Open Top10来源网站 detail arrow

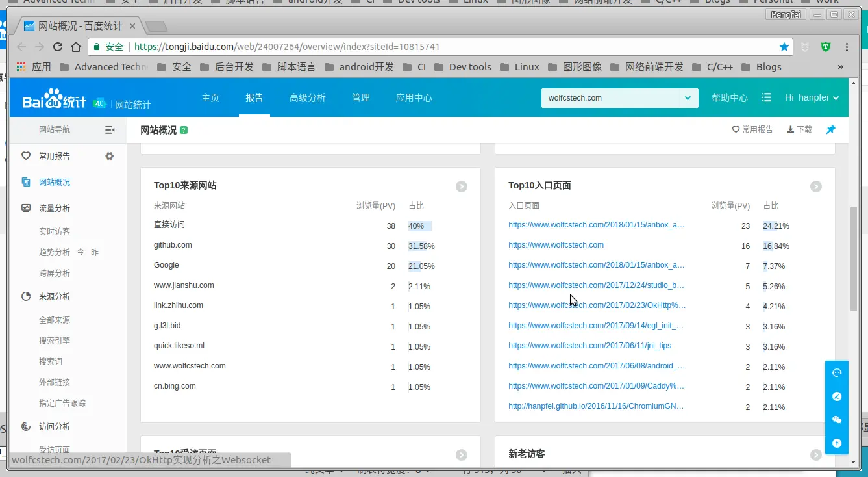[x=462, y=187]
